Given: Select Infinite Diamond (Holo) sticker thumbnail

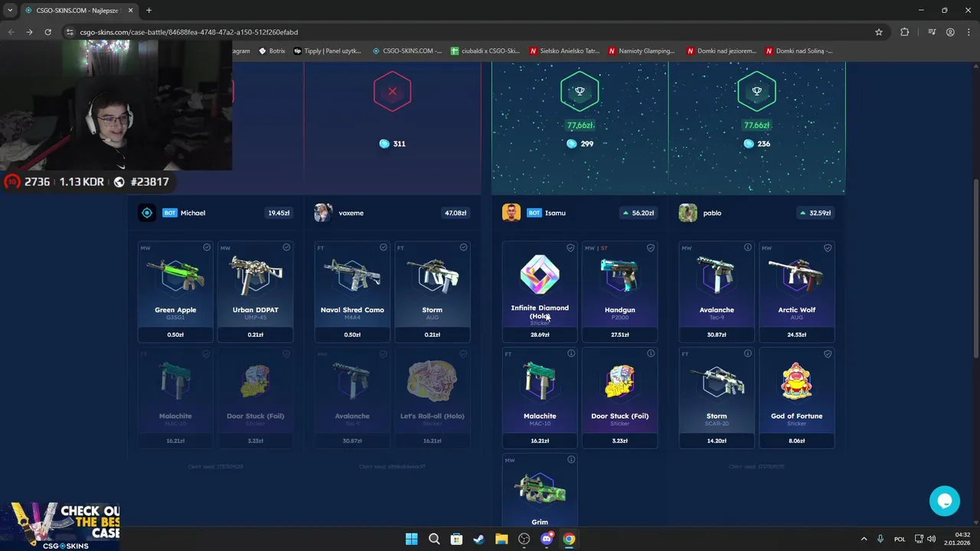Looking at the screenshot, I should click(540, 275).
